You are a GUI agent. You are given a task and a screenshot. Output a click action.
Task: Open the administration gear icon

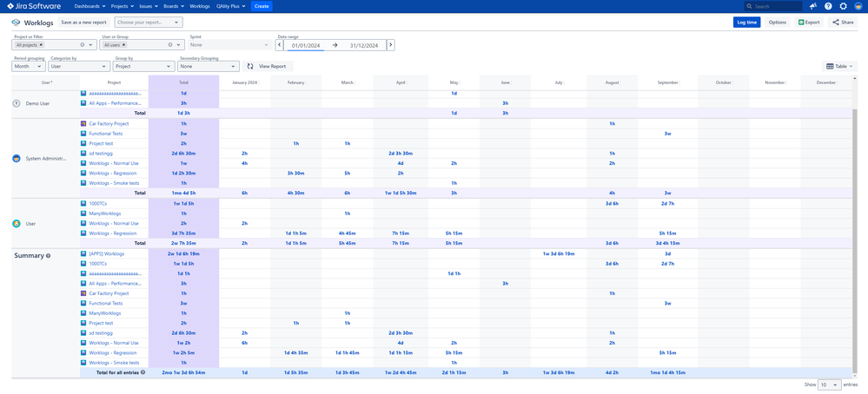tap(843, 6)
